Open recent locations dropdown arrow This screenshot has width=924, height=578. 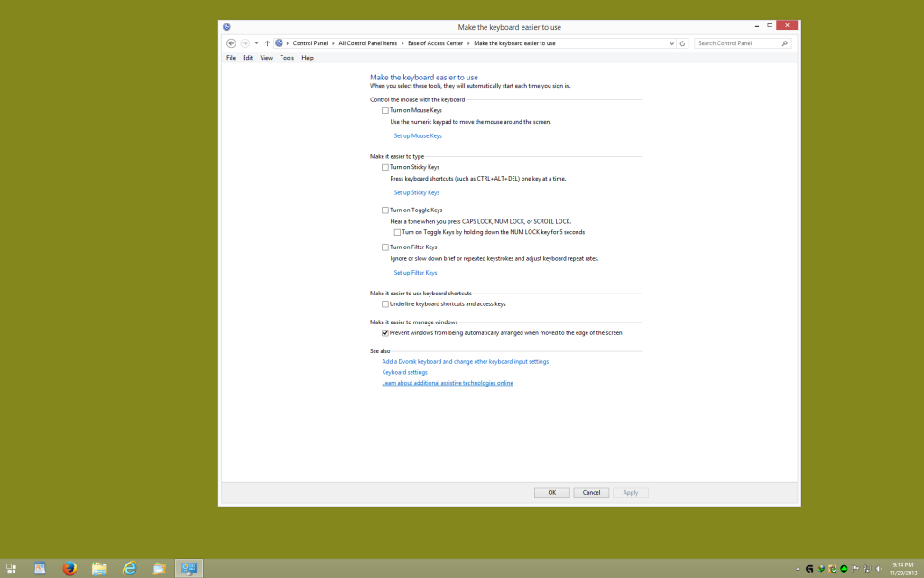tap(256, 43)
